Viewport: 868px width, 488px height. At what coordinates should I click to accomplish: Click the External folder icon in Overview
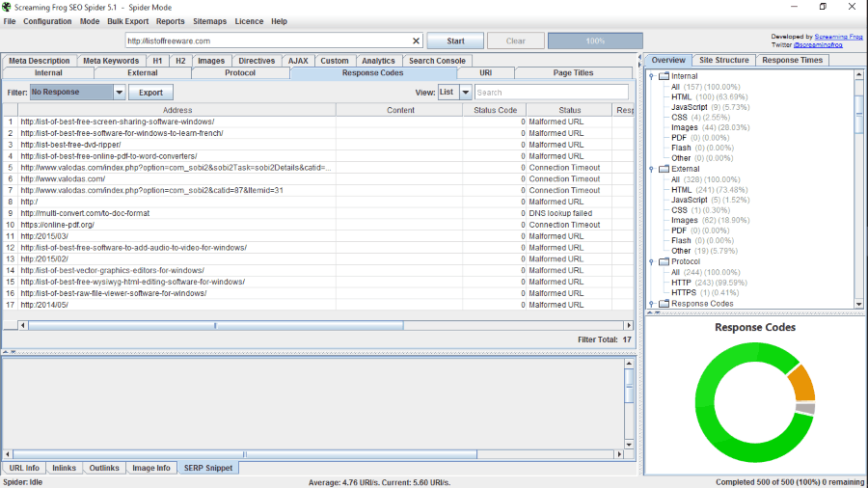[664, 169]
